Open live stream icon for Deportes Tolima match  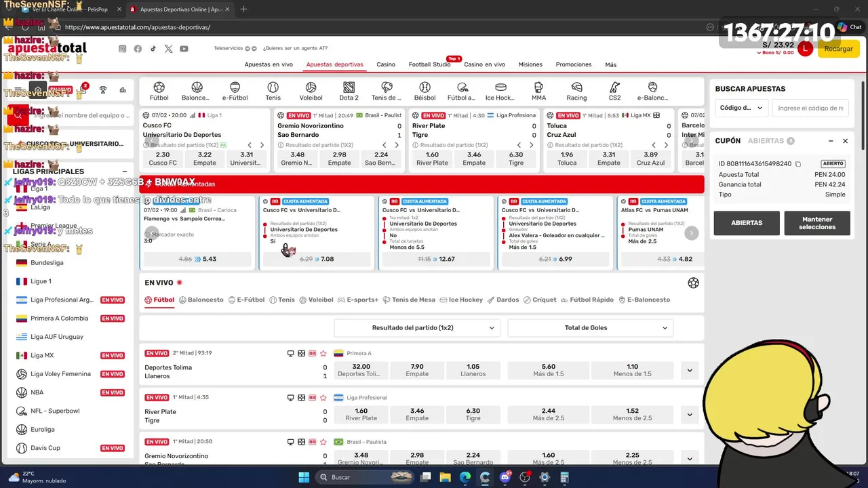(291, 353)
